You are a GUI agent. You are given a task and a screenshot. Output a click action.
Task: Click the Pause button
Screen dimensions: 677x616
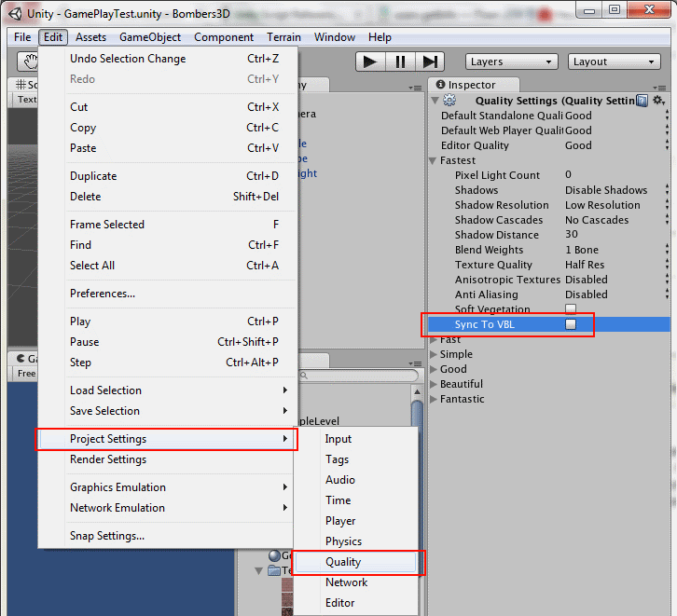point(400,62)
